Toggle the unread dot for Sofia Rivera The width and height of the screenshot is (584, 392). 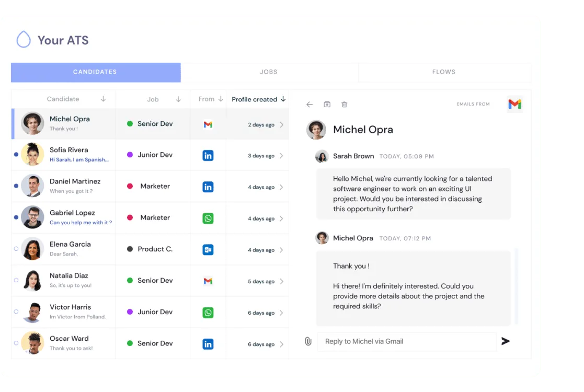click(16, 154)
